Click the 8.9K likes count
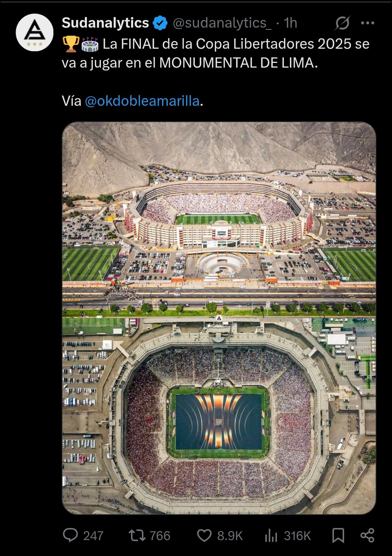392x556 pixels. pos(230,536)
